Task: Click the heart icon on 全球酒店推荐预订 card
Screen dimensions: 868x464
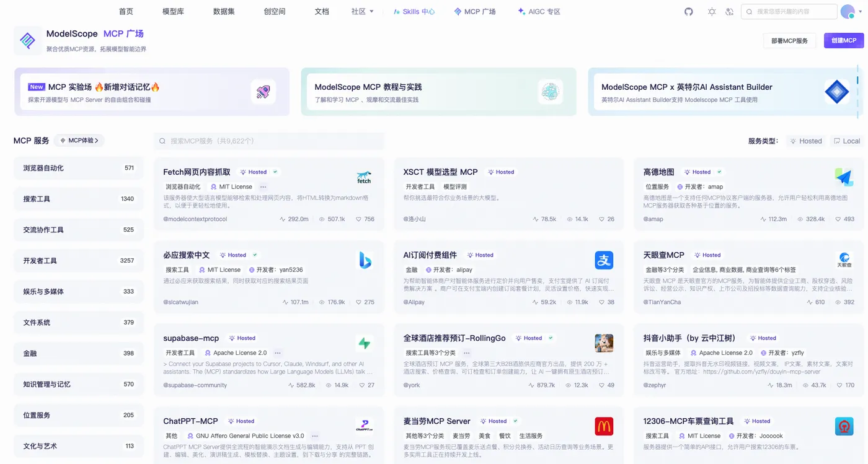Action: tap(601, 385)
